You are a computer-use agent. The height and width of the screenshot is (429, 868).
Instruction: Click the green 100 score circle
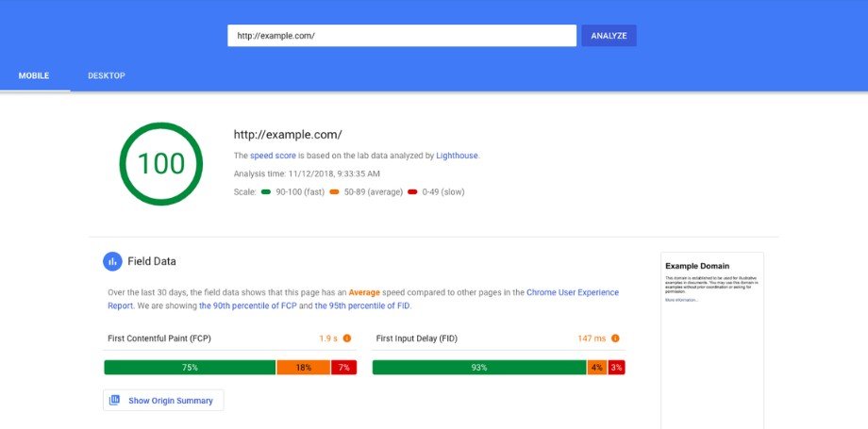click(161, 163)
